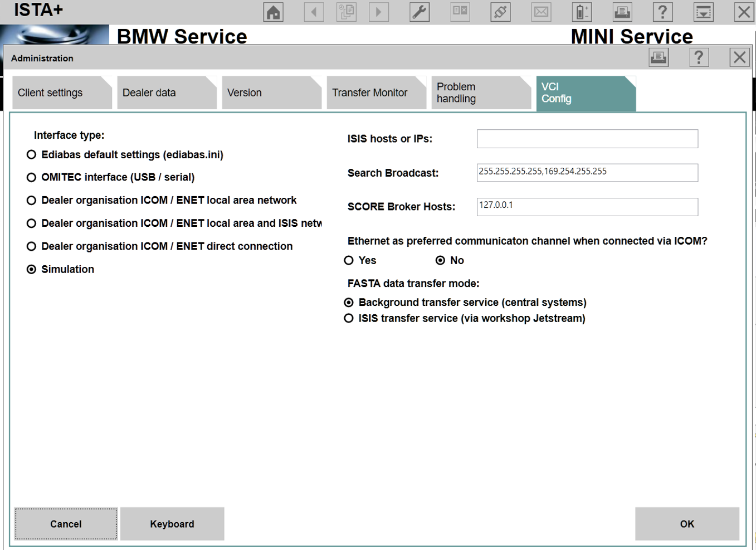This screenshot has height=550, width=756.
Task: Select ICOM / ENET direct connection
Action: tap(160, 246)
